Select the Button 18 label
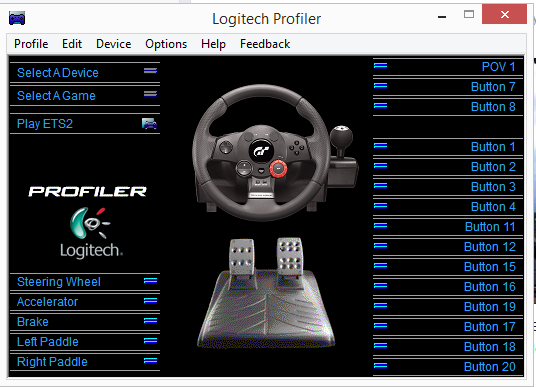Image resolution: width=536 pixels, height=387 pixels. coord(490,347)
